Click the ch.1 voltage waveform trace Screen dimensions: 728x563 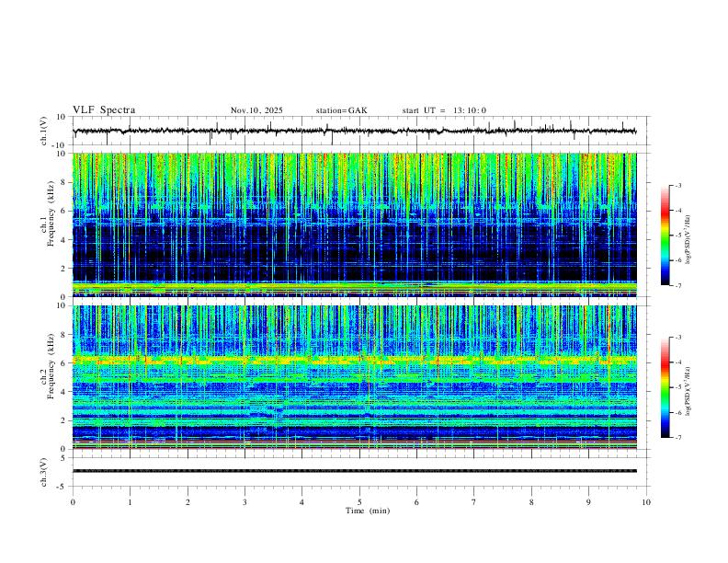pyautogui.click(x=354, y=131)
